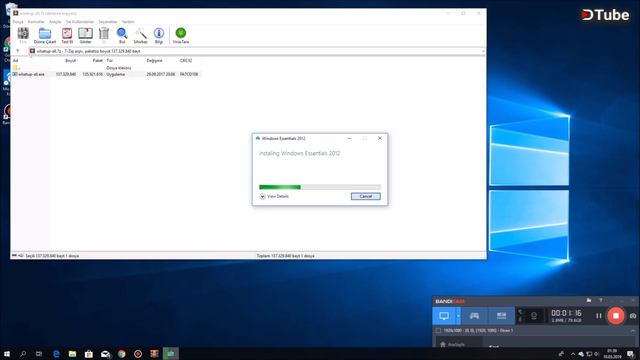Open the Yardım menu
The height and width of the screenshot is (360, 640).
[128, 22]
